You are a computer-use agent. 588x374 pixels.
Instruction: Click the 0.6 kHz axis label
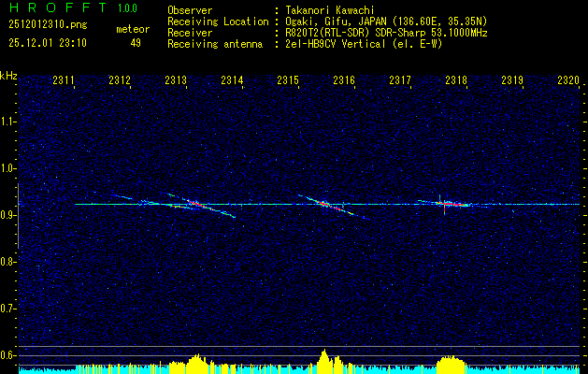(8, 355)
